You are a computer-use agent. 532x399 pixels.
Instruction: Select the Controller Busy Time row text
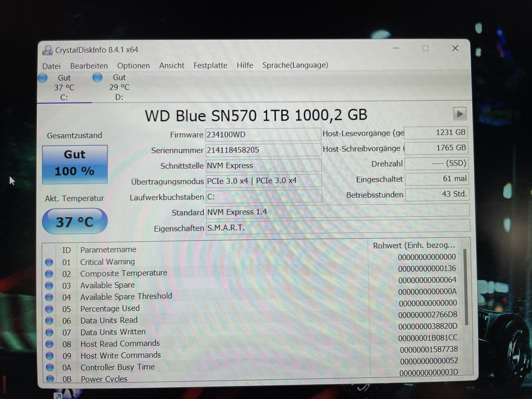[117, 367]
